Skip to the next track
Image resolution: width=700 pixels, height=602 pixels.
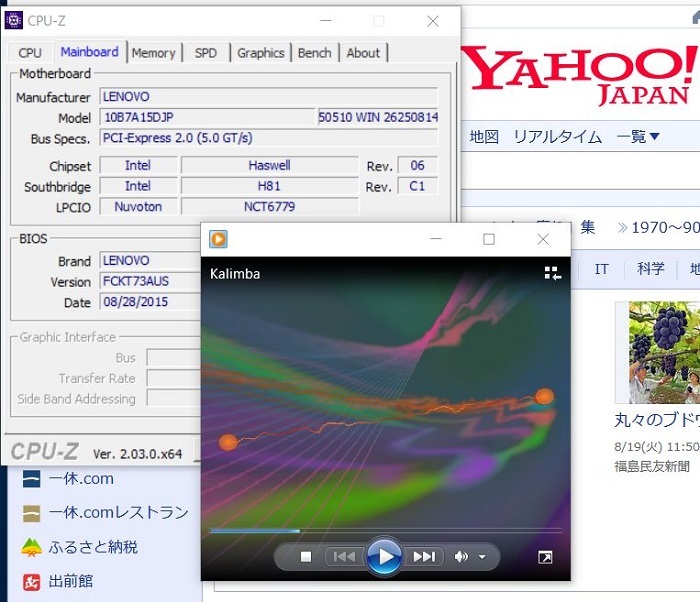(424, 557)
